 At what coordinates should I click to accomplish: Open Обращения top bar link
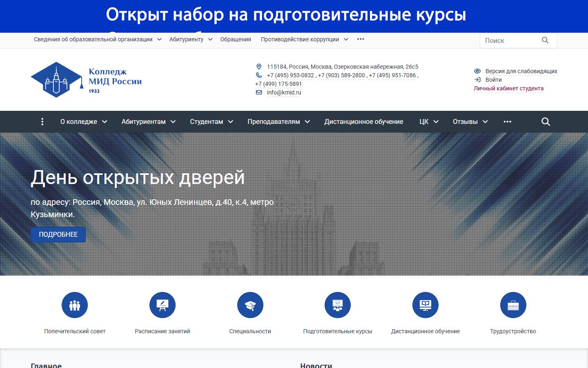(x=236, y=39)
